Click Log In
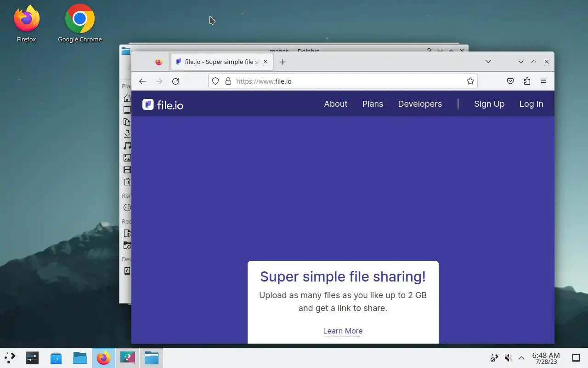Screen dimensions: 588x368 [531, 104]
